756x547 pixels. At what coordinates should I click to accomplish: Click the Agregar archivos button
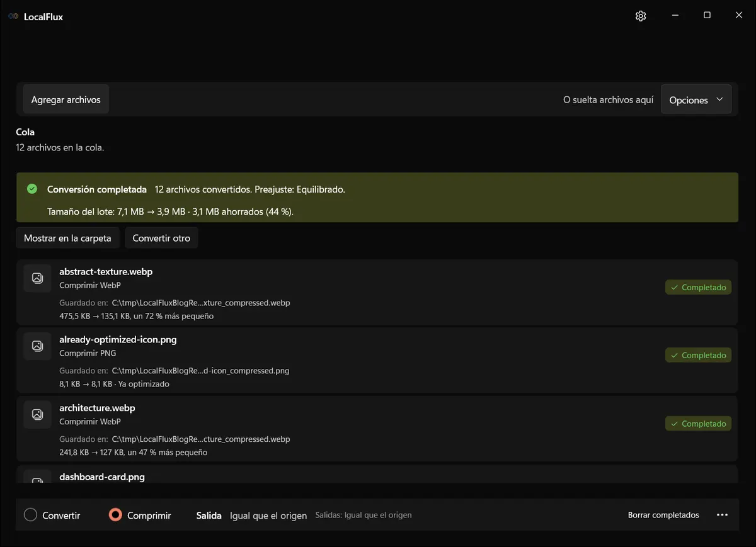pos(66,99)
